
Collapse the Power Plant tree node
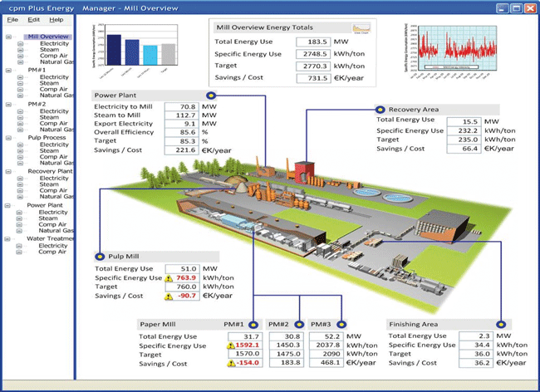point(7,205)
